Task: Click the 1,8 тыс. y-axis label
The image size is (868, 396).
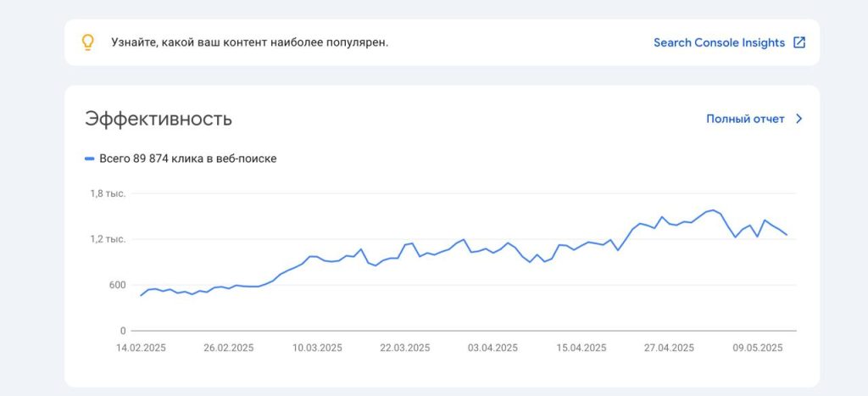Action: 108,193
